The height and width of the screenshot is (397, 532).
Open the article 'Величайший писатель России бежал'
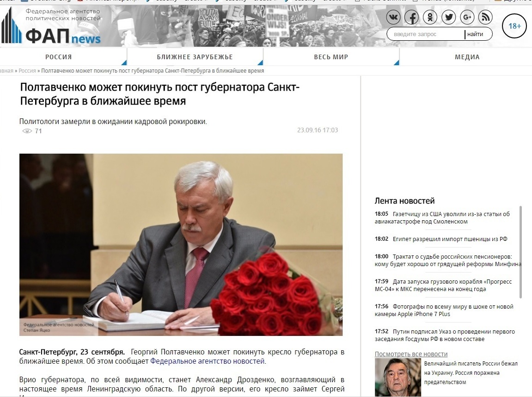(x=471, y=372)
